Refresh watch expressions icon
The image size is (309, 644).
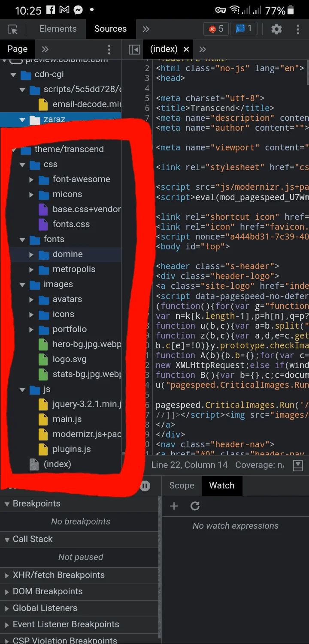tap(195, 506)
